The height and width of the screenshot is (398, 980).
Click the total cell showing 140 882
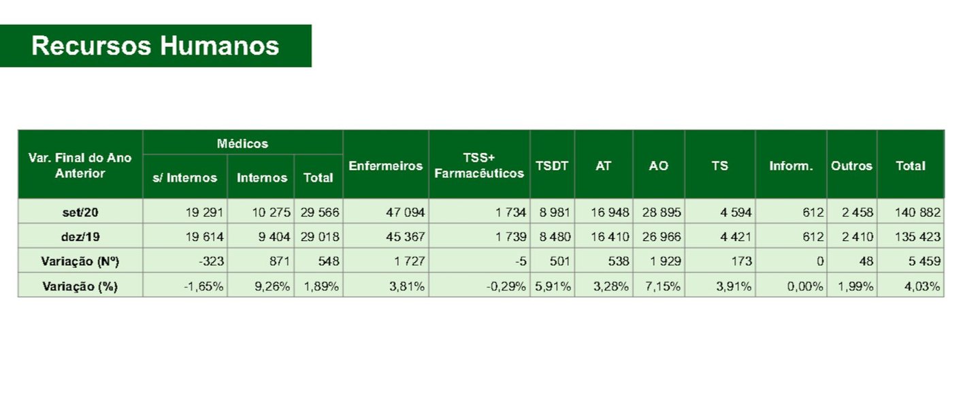point(911,212)
